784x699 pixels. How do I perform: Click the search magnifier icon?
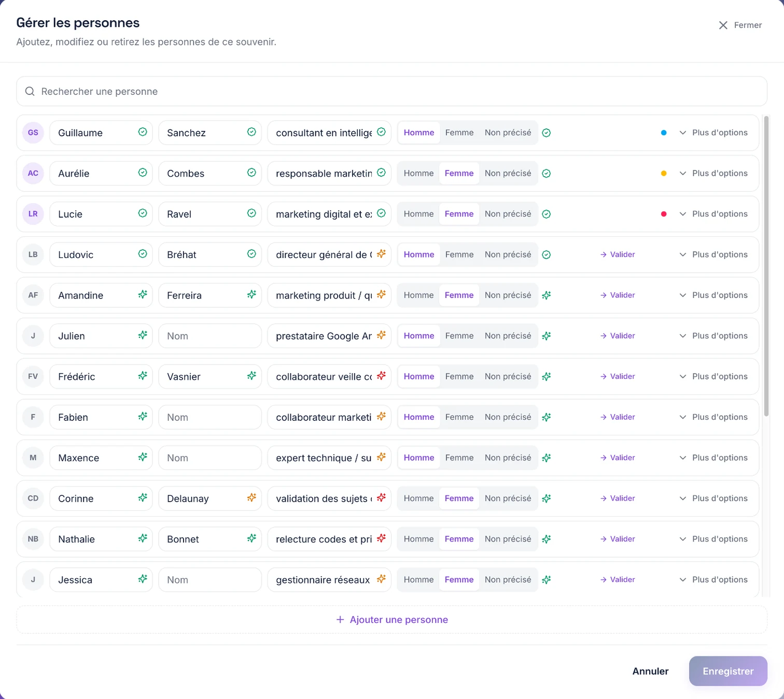tap(30, 91)
